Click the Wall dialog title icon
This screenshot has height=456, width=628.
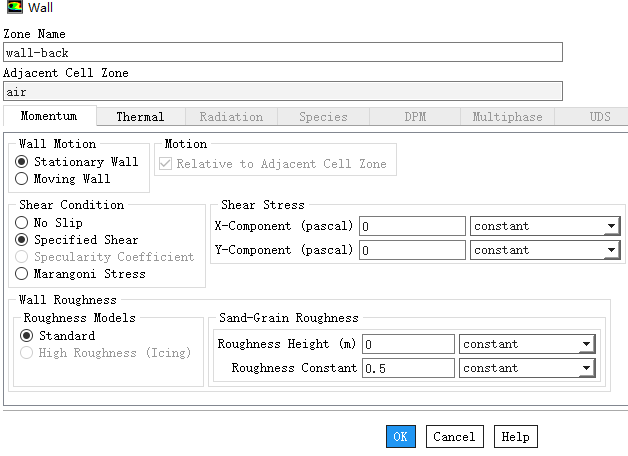click(12, 9)
